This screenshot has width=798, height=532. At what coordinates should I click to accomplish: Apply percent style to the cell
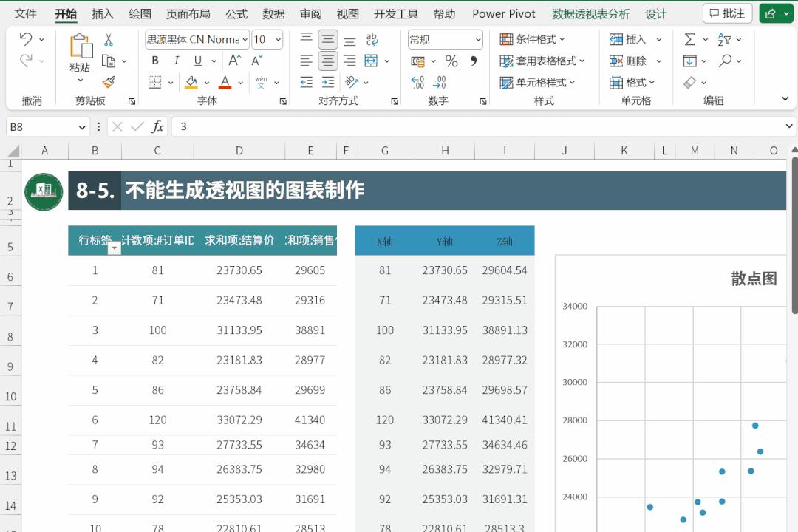(x=451, y=61)
